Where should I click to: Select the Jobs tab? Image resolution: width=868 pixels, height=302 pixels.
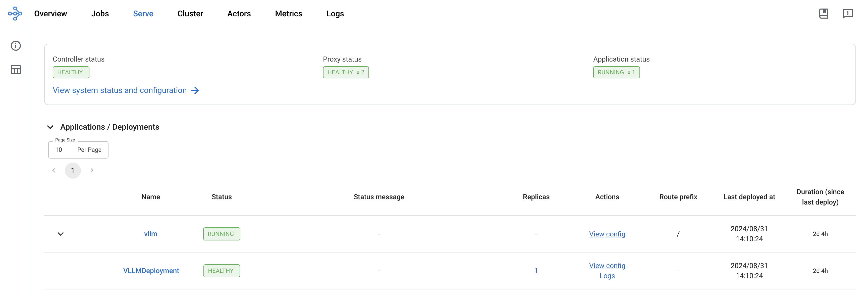(x=100, y=13)
